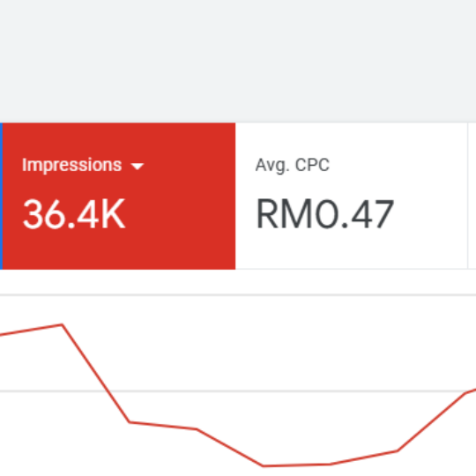Viewport: 476px width, 476px height.
Task: Click the peak of the red chart line
Action: pos(62,324)
